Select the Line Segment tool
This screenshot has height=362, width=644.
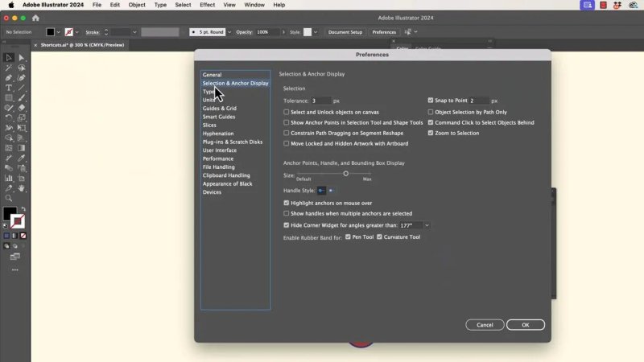pyautogui.click(x=22, y=88)
